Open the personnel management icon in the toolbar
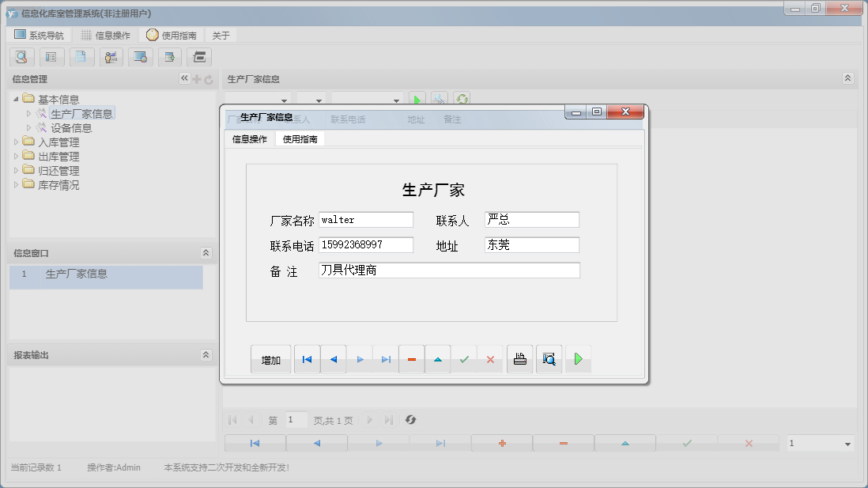This screenshot has height=488, width=868. [x=111, y=57]
